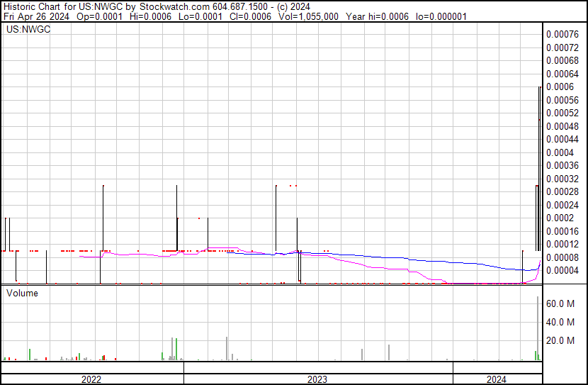Click the 0.0006 price axis label
Viewport: 588px width, 385px height.
pyautogui.click(x=560, y=87)
